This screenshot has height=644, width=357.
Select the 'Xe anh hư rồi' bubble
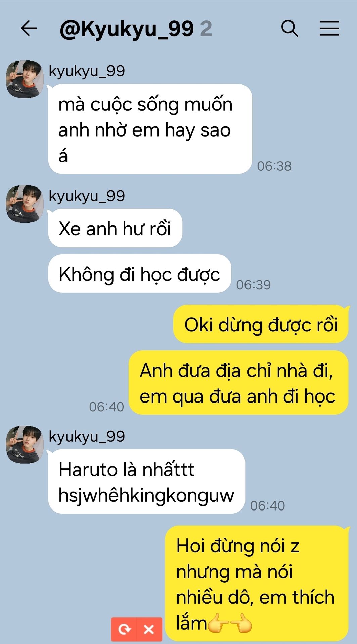click(x=115, y=228)
